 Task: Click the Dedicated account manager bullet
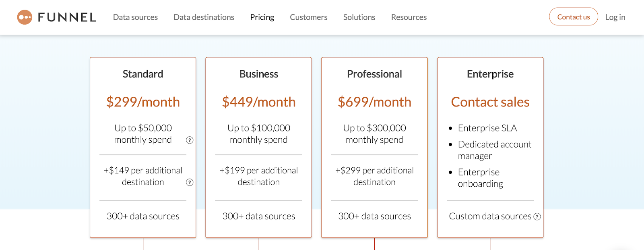point(494,150)
